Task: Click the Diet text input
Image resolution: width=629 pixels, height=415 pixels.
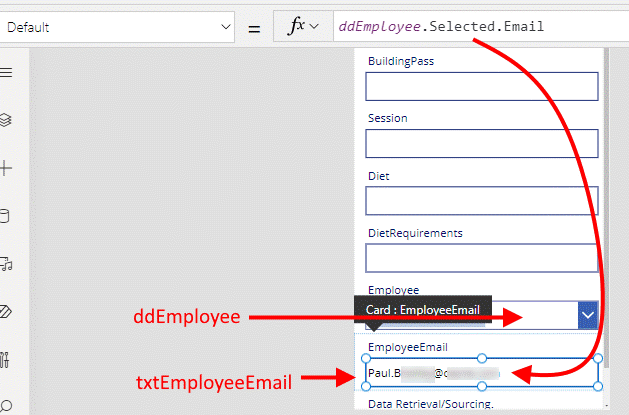Action: pyautogui.click(x=482, y=200)
